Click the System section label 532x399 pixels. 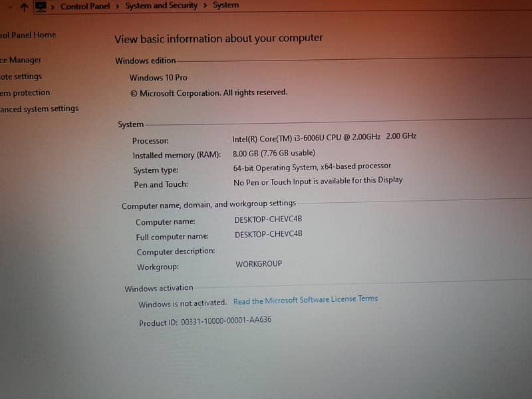coord(130,124)
